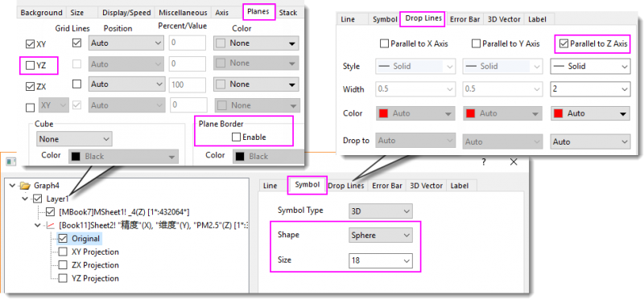
Task: Toggle the Layer1 checkbox
Action: point(37,199)
